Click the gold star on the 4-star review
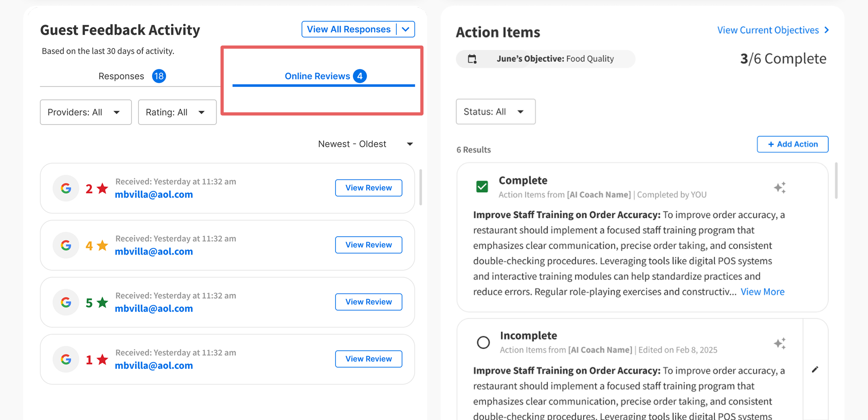This screenshot has width=868, height=420. point(102,245)
